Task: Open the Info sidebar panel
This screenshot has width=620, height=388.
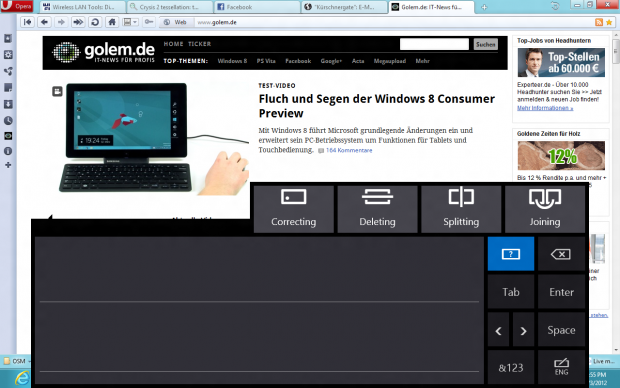Action: pyautogui.click(x=8, y=151)
